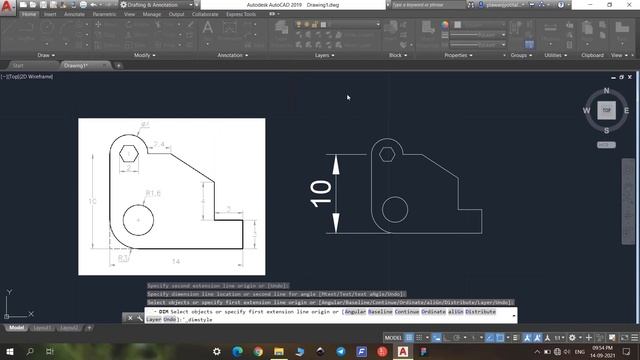Click the Insert block icon
Viewport: 640px width, 360px height.
391,28
